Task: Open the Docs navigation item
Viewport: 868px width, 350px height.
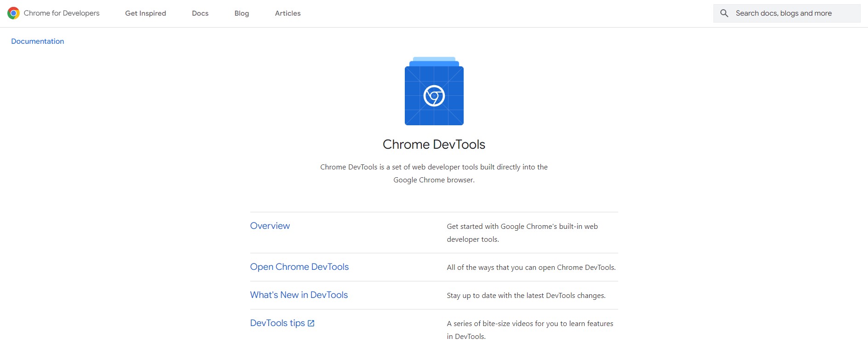Action: [x=200, y=13]
